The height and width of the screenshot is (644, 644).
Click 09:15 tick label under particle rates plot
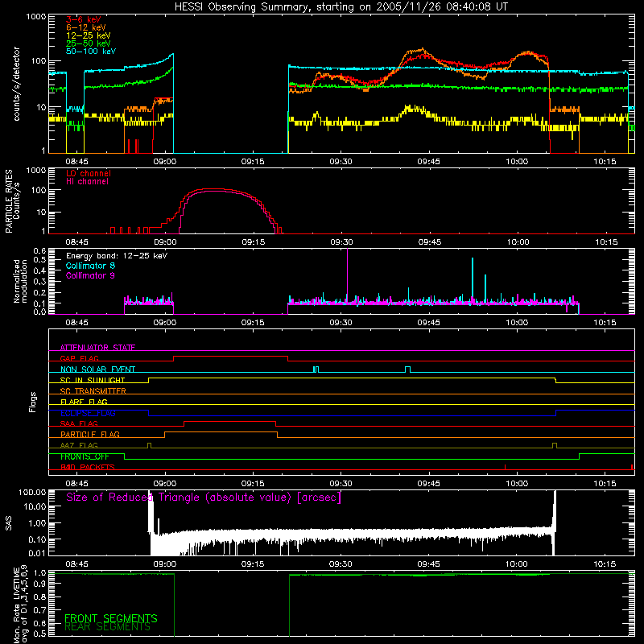tap(254, 242)
